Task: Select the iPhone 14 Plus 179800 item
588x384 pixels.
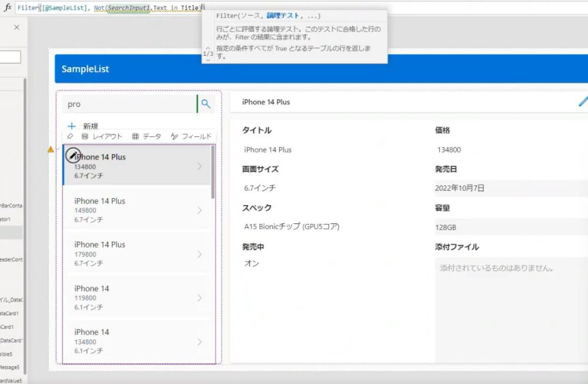Action: (137, 253)
